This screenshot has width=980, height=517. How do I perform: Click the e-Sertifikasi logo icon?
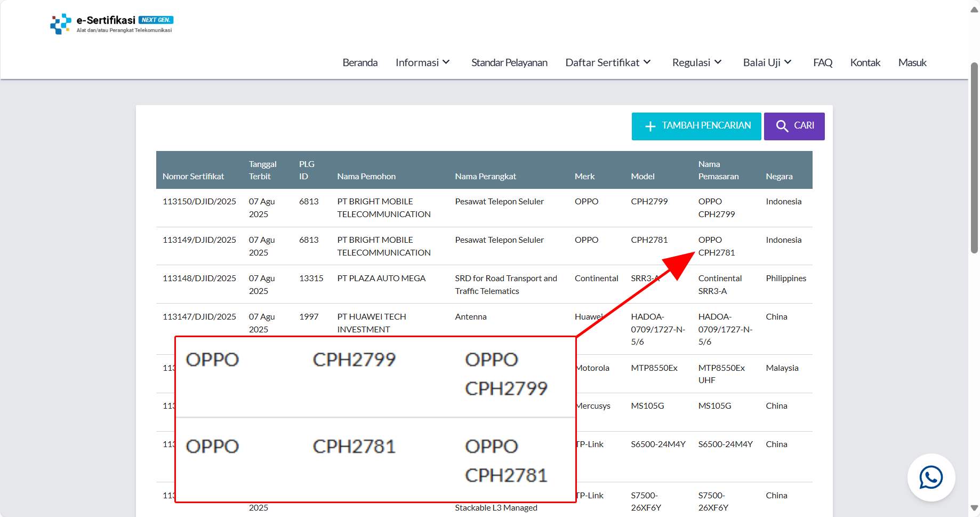61,24
